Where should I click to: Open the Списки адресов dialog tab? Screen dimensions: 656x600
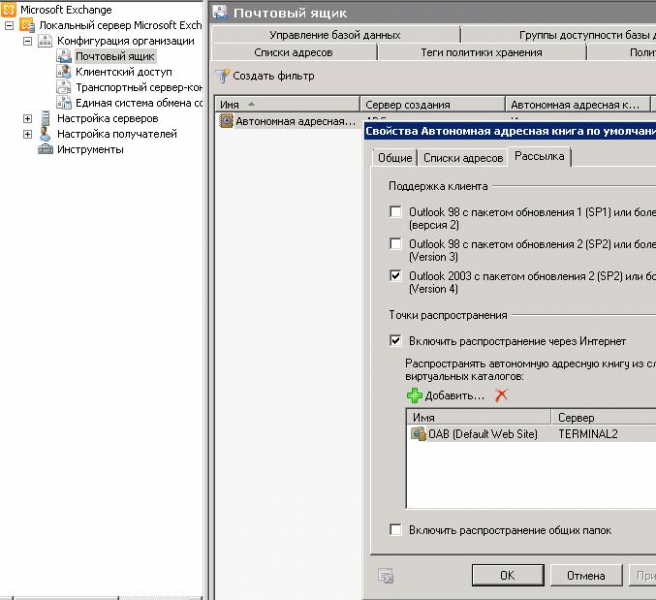462,158
